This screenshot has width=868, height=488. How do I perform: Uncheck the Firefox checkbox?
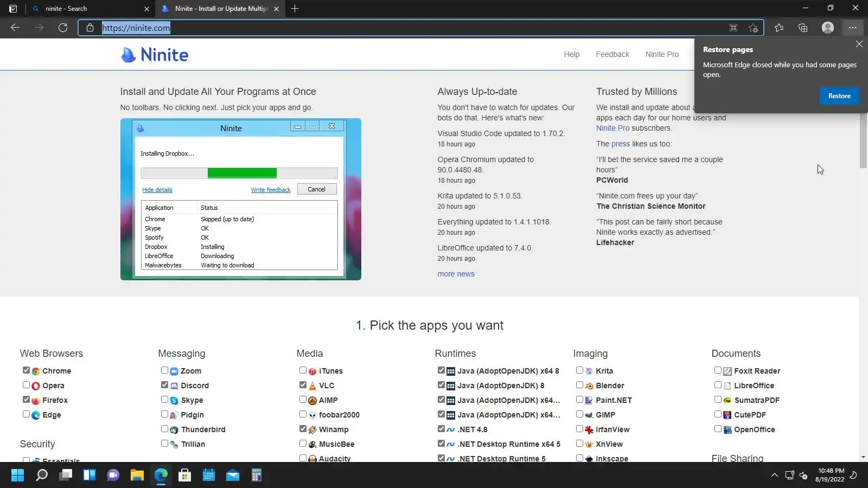(26, 400)
